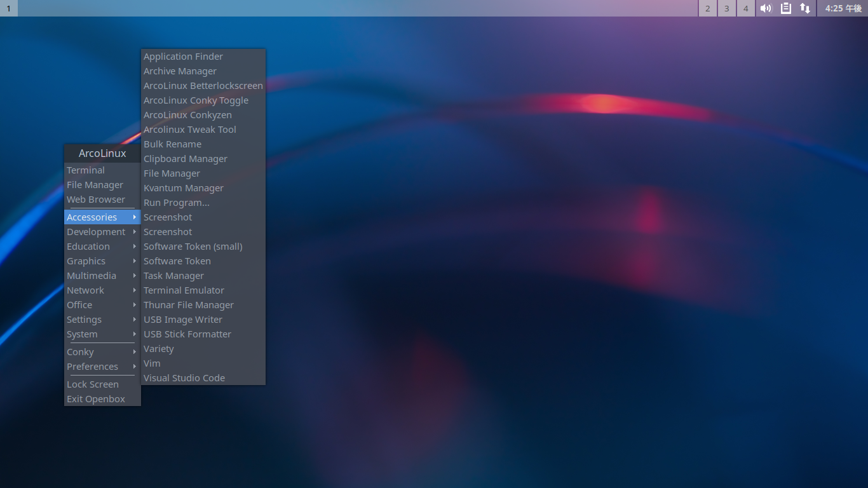Screen dimensions: 868x488
Task: Expand the Network submenu
Action: pos(102,290)
